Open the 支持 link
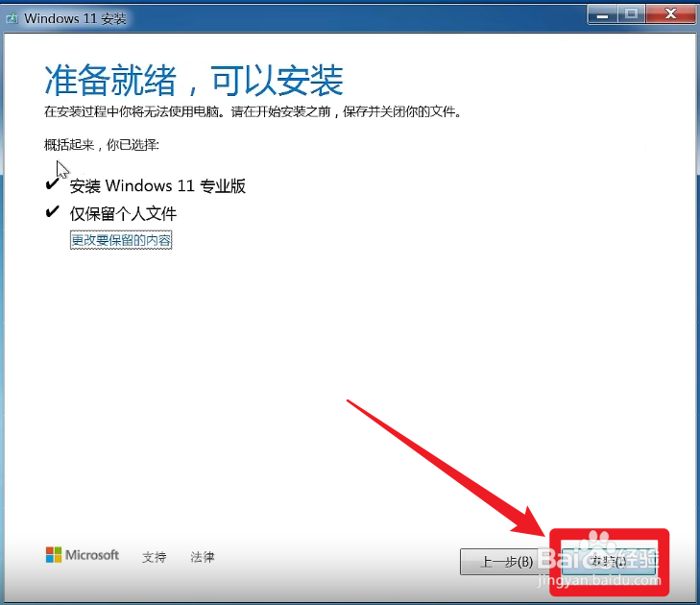The width and height of the screenshot is (700, 605). click(x=154, y=557)
